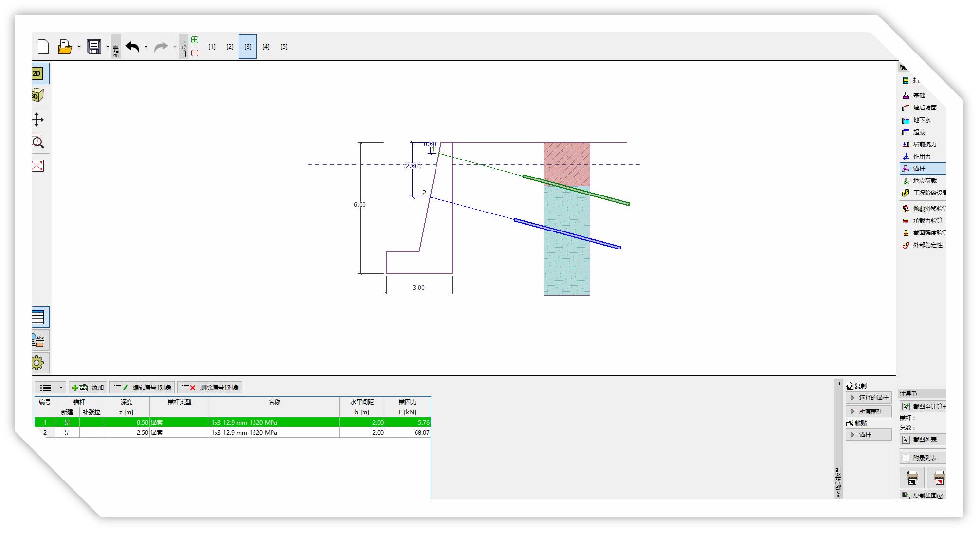Click the 添加 add anchor button
The height and width of the screenshot is (533, 980).
point(88,388)
